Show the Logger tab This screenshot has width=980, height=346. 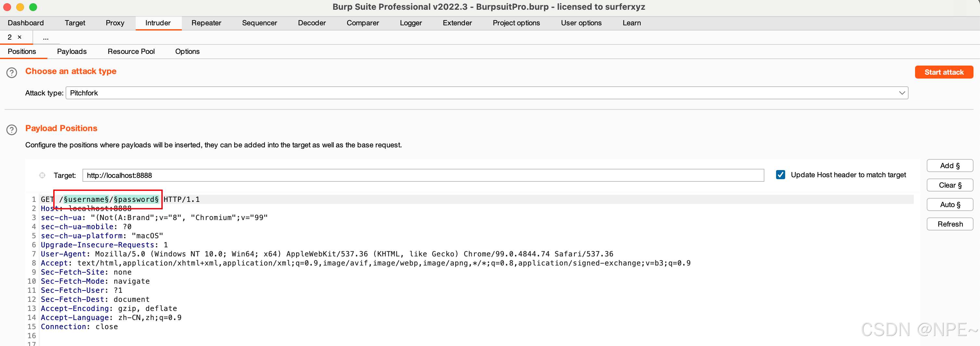click(410, 23)
